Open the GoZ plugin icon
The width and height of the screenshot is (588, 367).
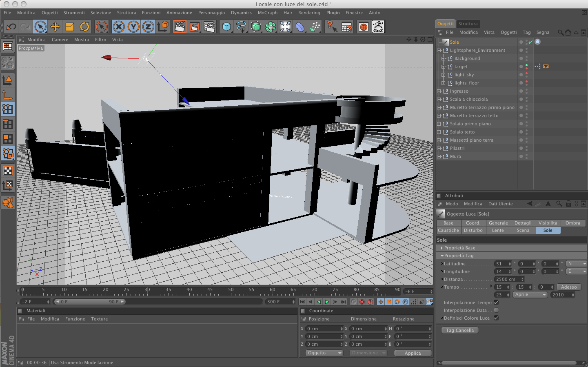click(378, 27)
